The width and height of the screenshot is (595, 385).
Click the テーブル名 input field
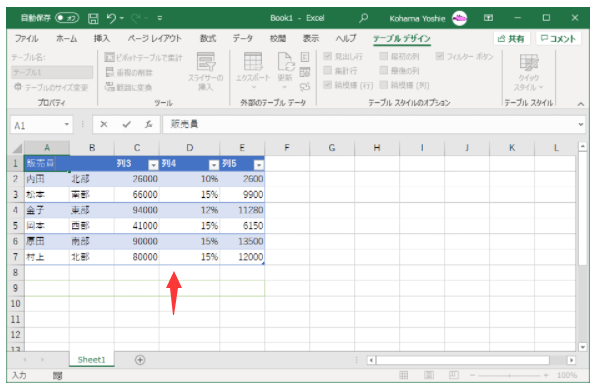coord(52,72)
